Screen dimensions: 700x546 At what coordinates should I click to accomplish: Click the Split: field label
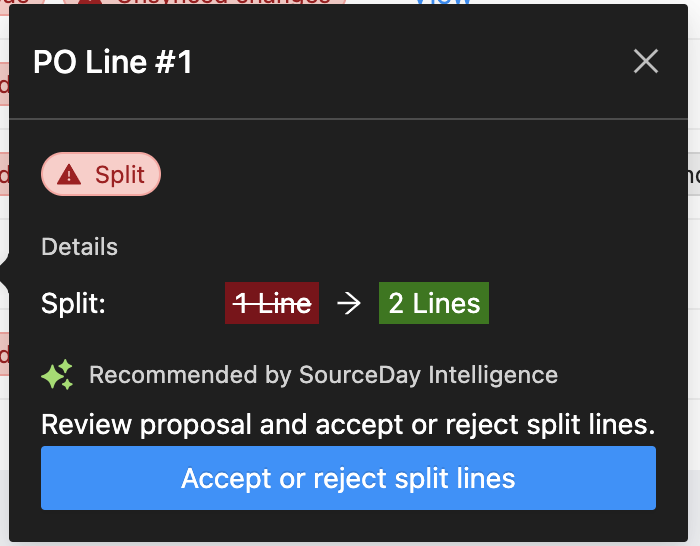point(73,304)
